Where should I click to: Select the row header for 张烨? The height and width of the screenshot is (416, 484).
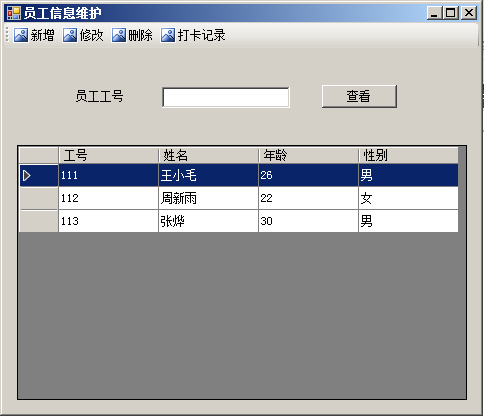39,221
